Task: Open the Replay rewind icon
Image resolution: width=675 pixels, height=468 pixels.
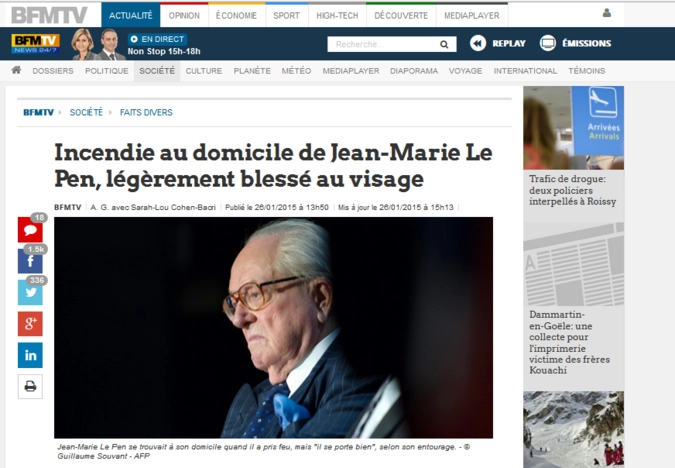Action: pyautogui.click(x=478, y=43)
